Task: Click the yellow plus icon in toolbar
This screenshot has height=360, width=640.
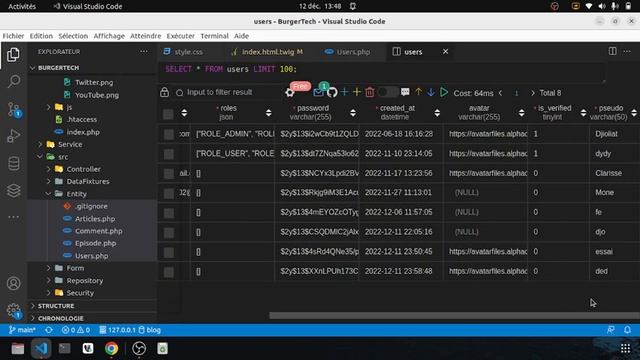Action: click(x=357, y=92)
